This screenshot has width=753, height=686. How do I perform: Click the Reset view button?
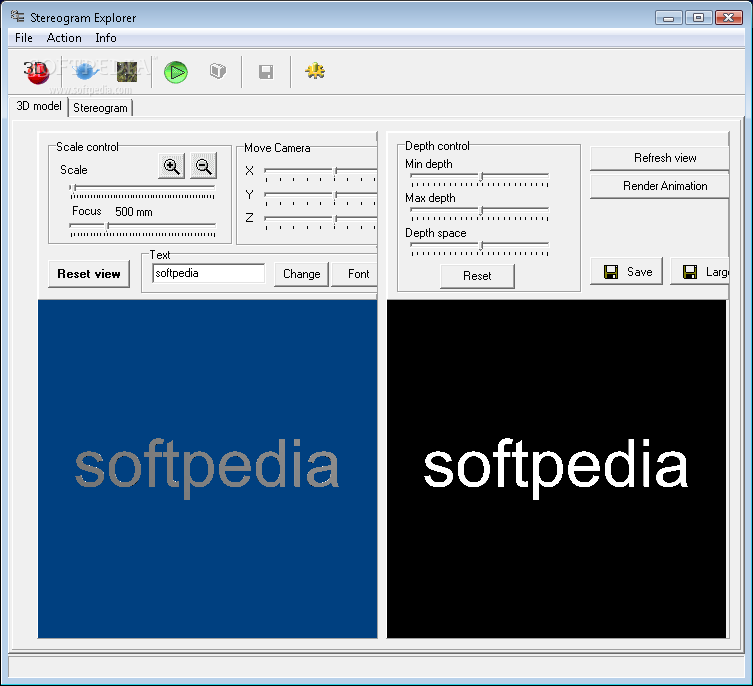point(89,274)
